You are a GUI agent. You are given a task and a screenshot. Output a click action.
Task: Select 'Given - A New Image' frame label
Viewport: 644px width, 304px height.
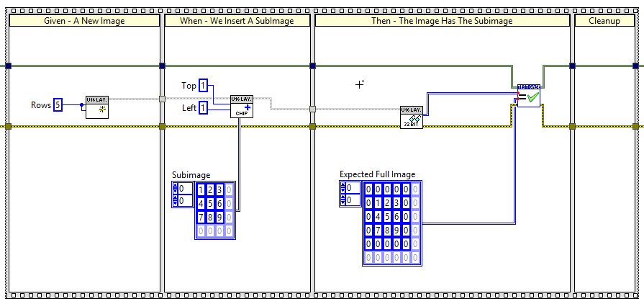(84, 21)
